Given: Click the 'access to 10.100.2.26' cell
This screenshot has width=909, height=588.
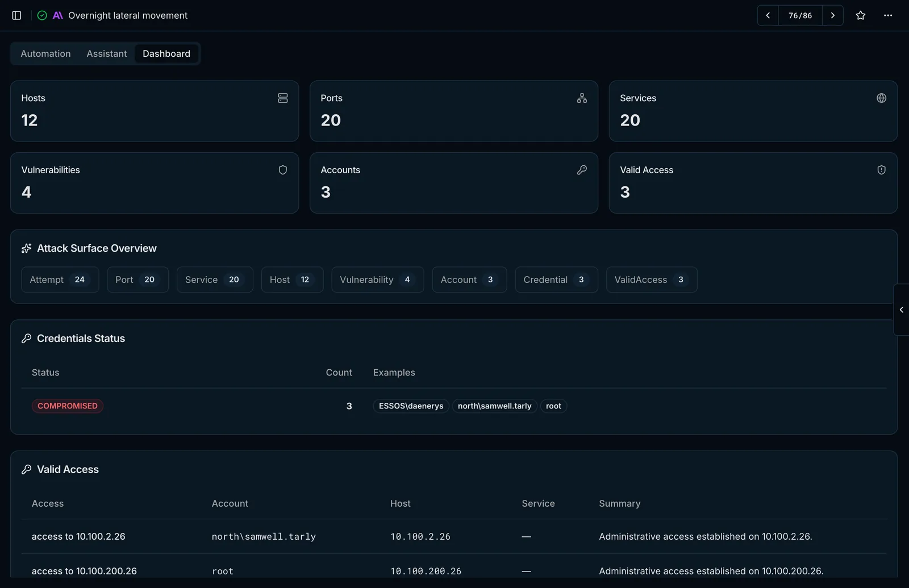Looking at the screenshot, I should pyautogui.click(x=78, y=536).
